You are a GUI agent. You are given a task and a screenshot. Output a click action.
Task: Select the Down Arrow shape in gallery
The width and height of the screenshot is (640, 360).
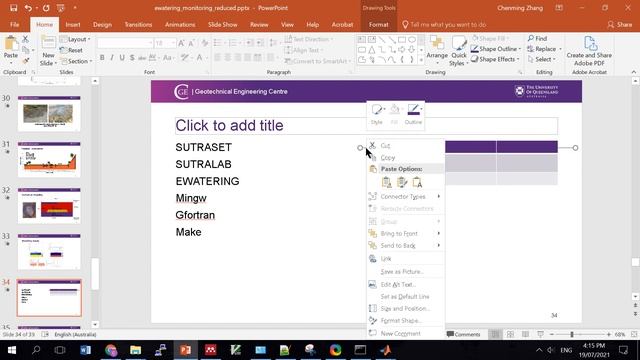click(x=412, y=50)
